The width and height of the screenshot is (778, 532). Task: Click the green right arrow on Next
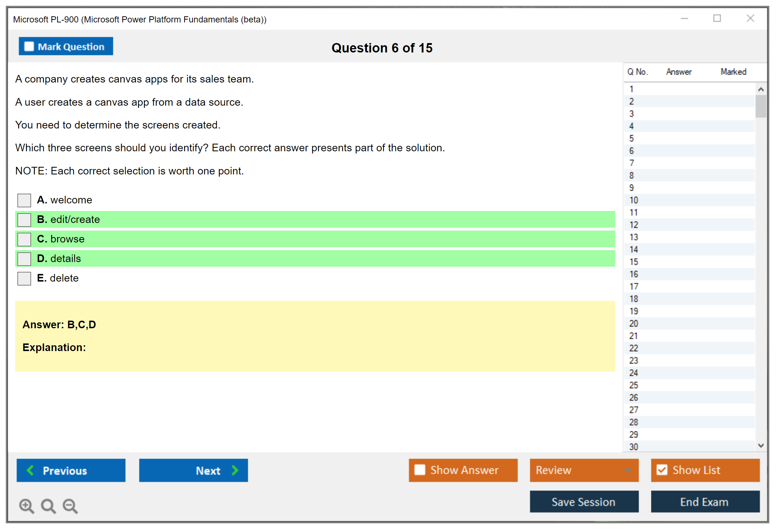tap(235, 470)
